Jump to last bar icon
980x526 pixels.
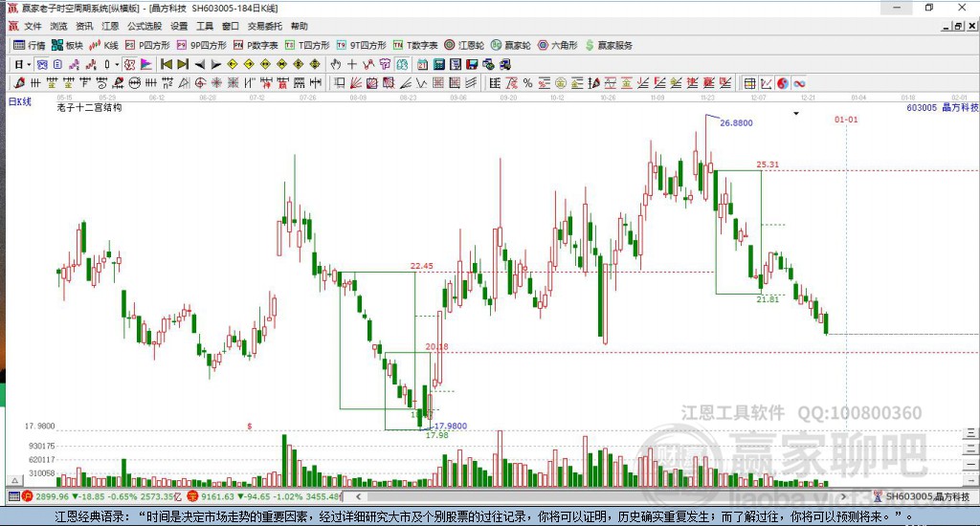click(x=183, y=64)
